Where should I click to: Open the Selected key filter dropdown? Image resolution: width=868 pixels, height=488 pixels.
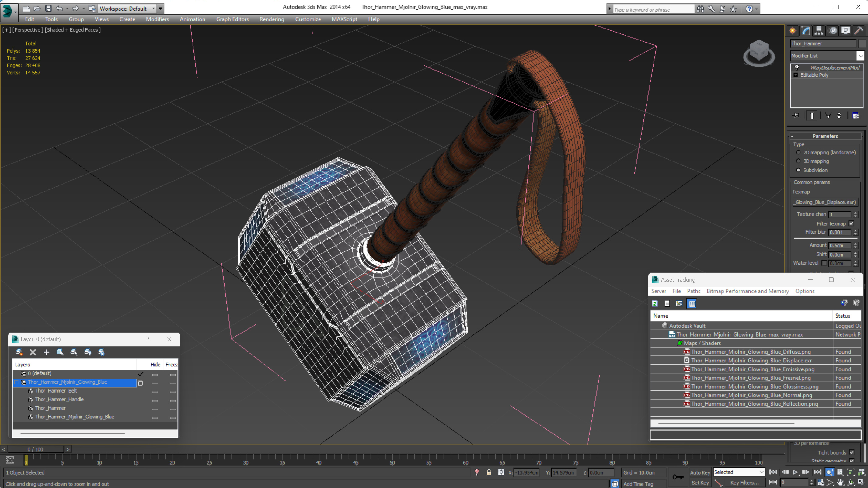coord(739,472)
